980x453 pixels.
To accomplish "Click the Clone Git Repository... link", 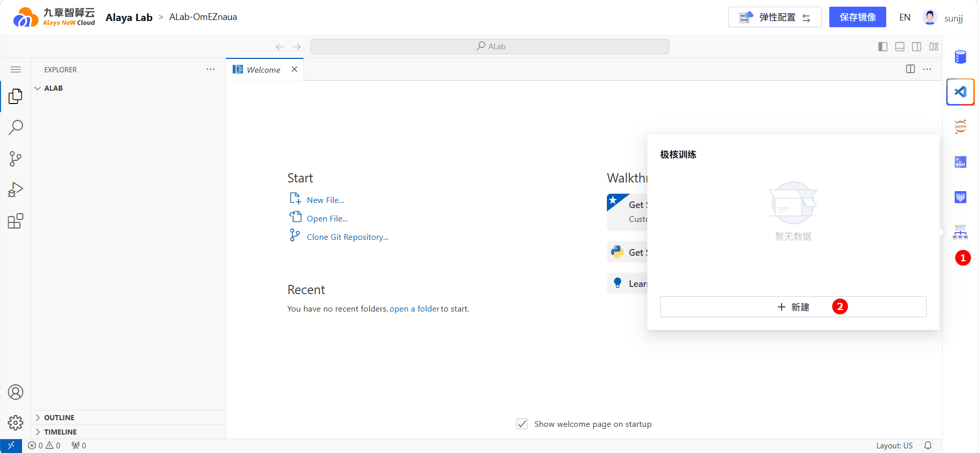I will (x=348, y=237).
